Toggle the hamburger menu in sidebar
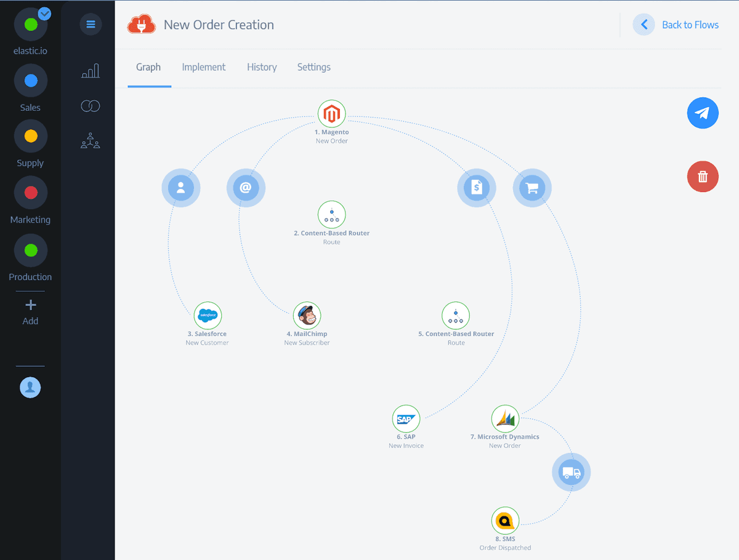The width and height of the screenshot is (739, 560). click(91, 25)
